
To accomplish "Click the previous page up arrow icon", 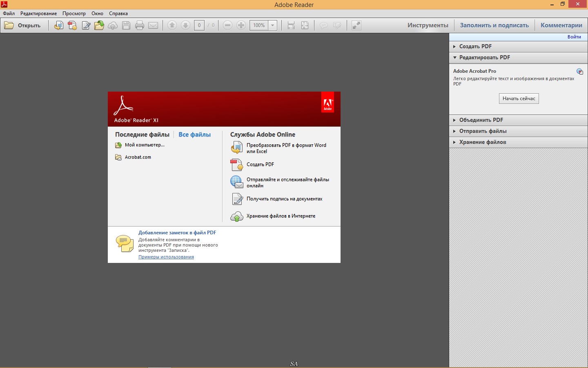I will pyautogui.click(x=172, y=25).
